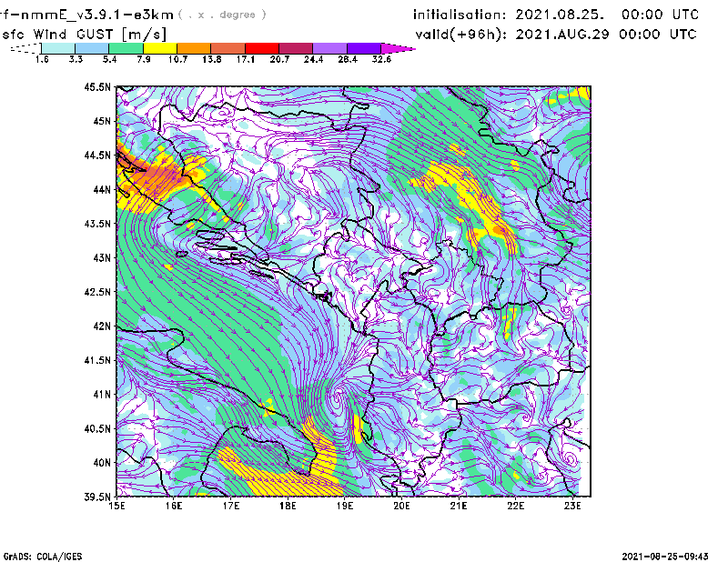Click the '41N' latitude axis label
This screenshot has height=562, width=728.
tap(102, 395)
